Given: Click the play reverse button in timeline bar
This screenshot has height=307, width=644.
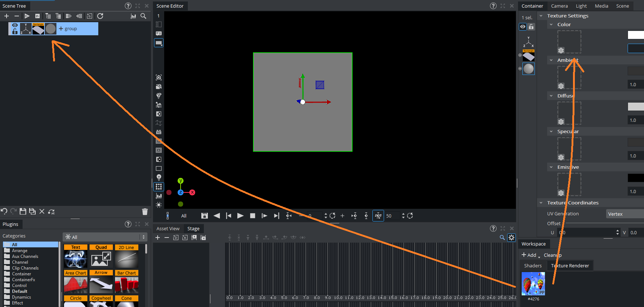Looking at the screenshot, I should click(217, 216).
